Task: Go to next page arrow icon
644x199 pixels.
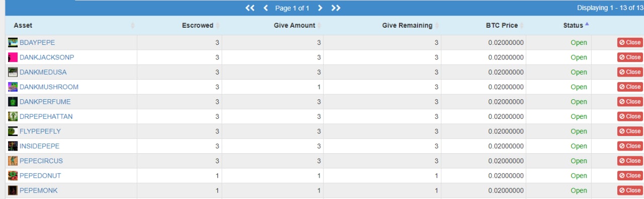Action: (320, 8)
